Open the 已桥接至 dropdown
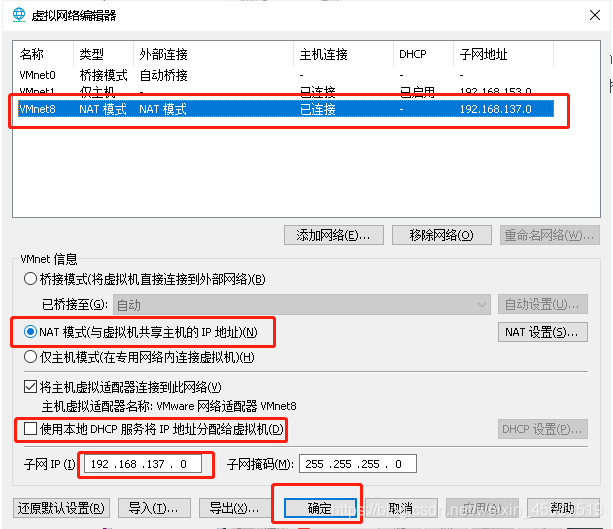This screenshot has width=613, height=529. point(301,305)
